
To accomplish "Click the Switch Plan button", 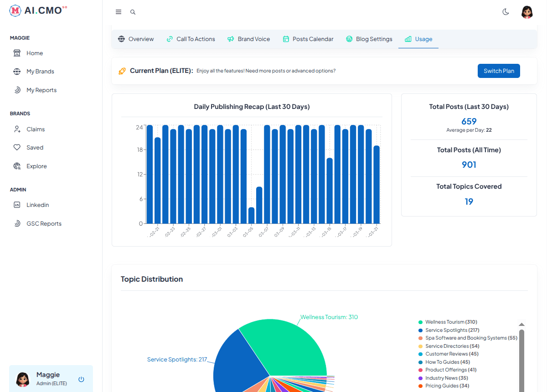I will point(499,71).
